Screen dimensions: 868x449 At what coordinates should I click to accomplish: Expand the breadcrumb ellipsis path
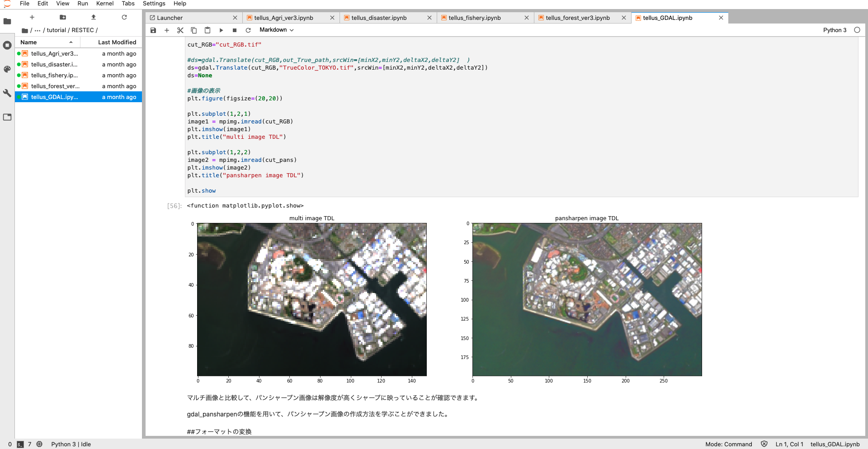[38, 30]
